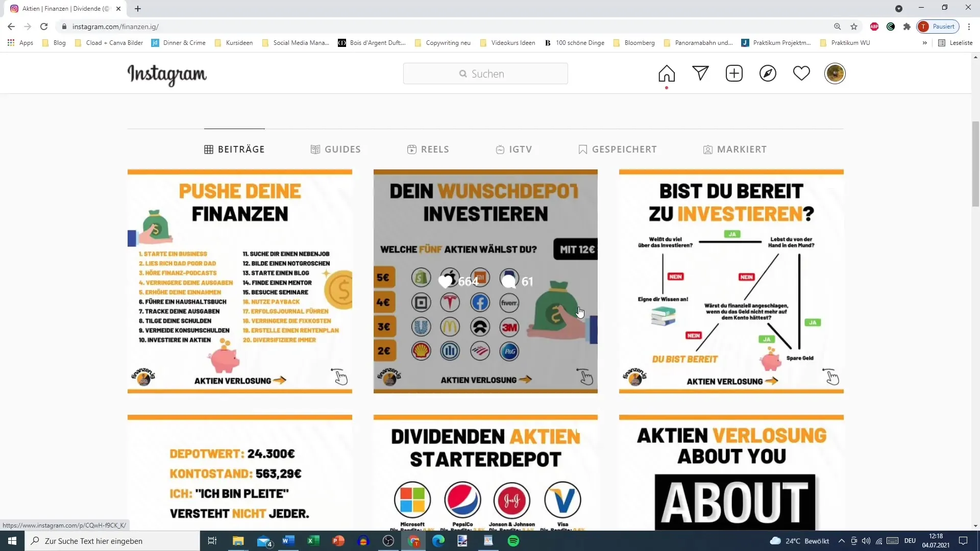Viewport: 980px width, 551px height.
Task: Open Excel from the taskbar
Action: click(313, 541)
